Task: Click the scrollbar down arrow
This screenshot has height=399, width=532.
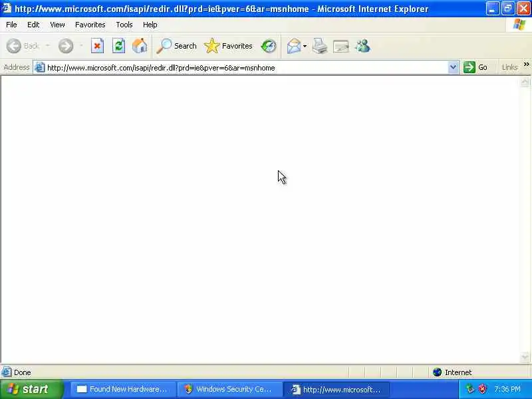Action: click(x=525, y=356)
